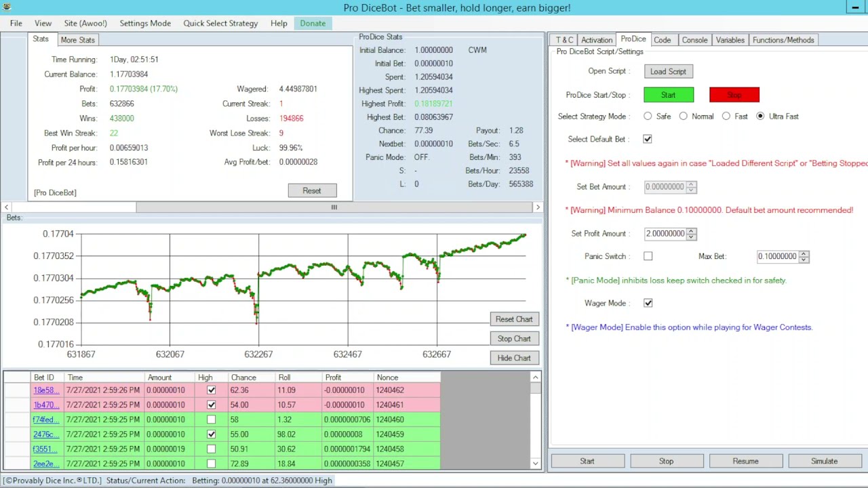Toggle High checkbox for nonce 1240462 row
Screen dimensions: 868x488
pos(212,390)
